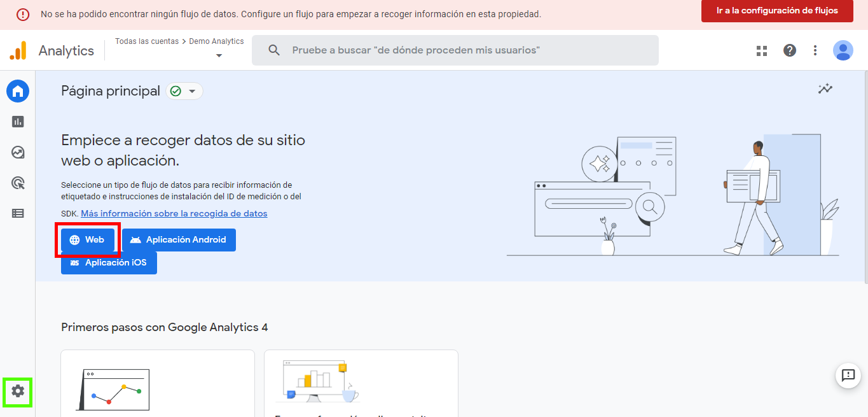Viewport: 868px width, 417px height.
Task: Open the Admin gear icon
Action: [x=18, y=391]
